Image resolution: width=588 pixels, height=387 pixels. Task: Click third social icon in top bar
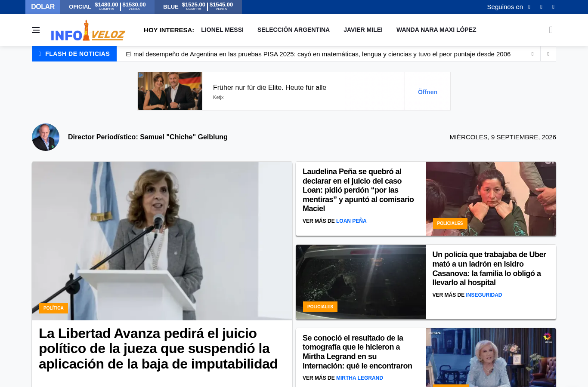coord(553,7)
